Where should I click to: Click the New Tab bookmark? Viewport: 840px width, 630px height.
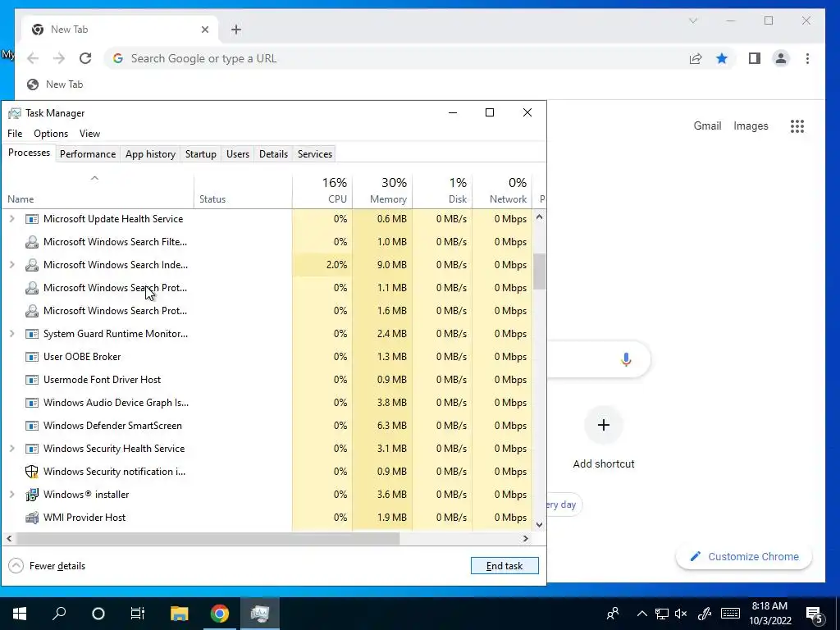pos(55,84)
